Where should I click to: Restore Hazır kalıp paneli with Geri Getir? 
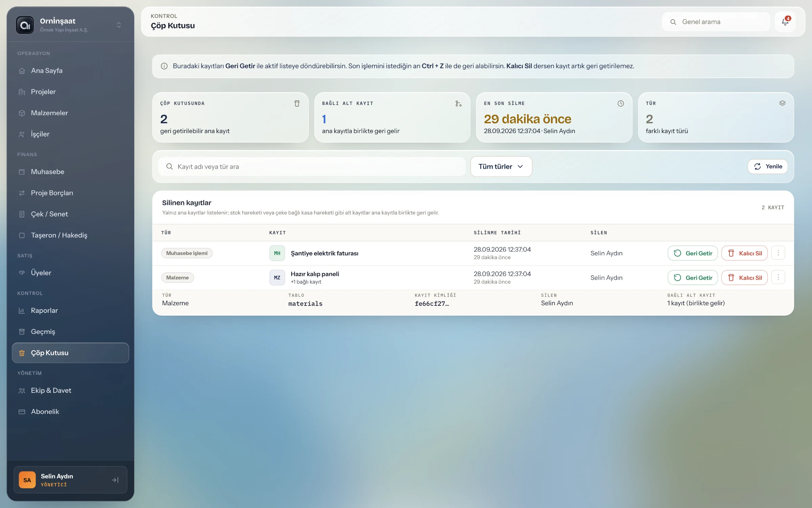pyautogui.click(x=693, y=277)
